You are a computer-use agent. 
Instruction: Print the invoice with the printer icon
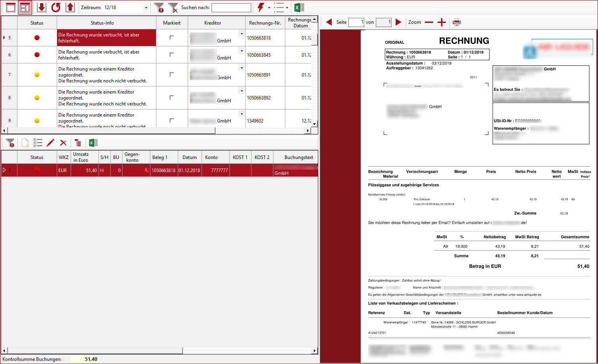pyautogui.click(x=457, y=22)
